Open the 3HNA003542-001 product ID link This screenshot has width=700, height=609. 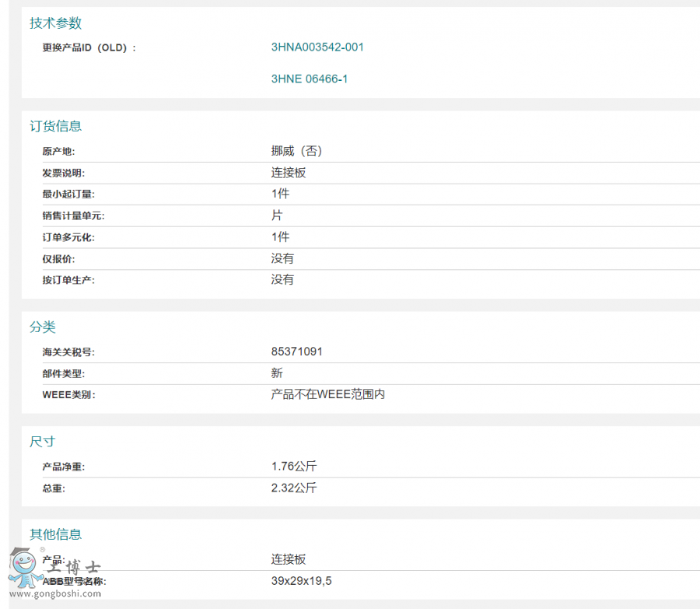point(317,47)
